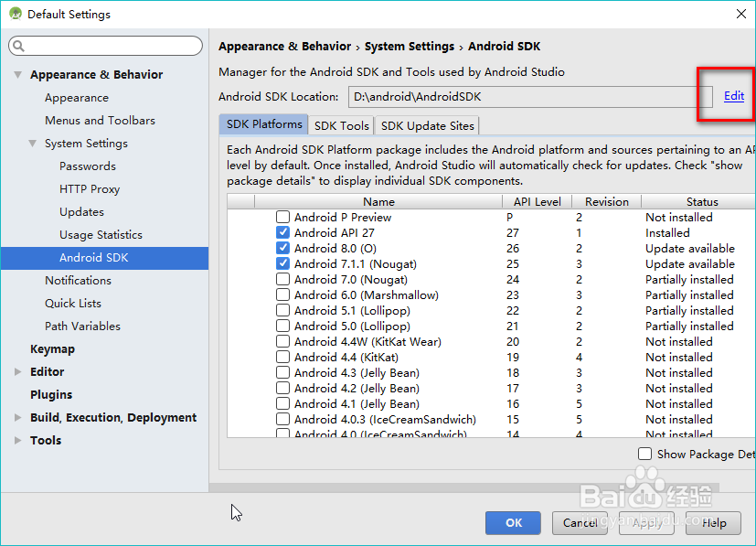Click the OK button
756x546 pixels.
tap(513, 523)
